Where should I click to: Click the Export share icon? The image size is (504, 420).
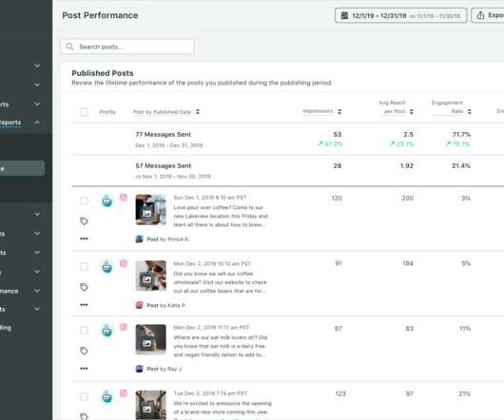click(x=480, y=15)
